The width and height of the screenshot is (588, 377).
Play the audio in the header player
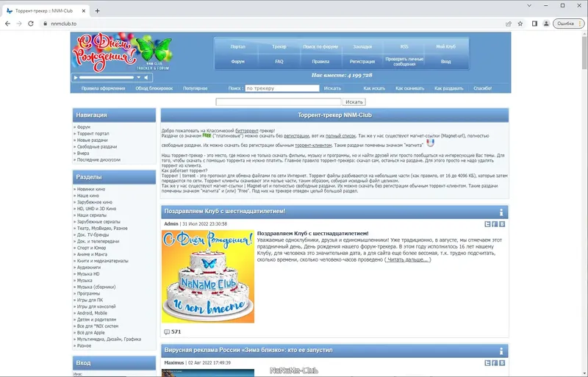76,78
